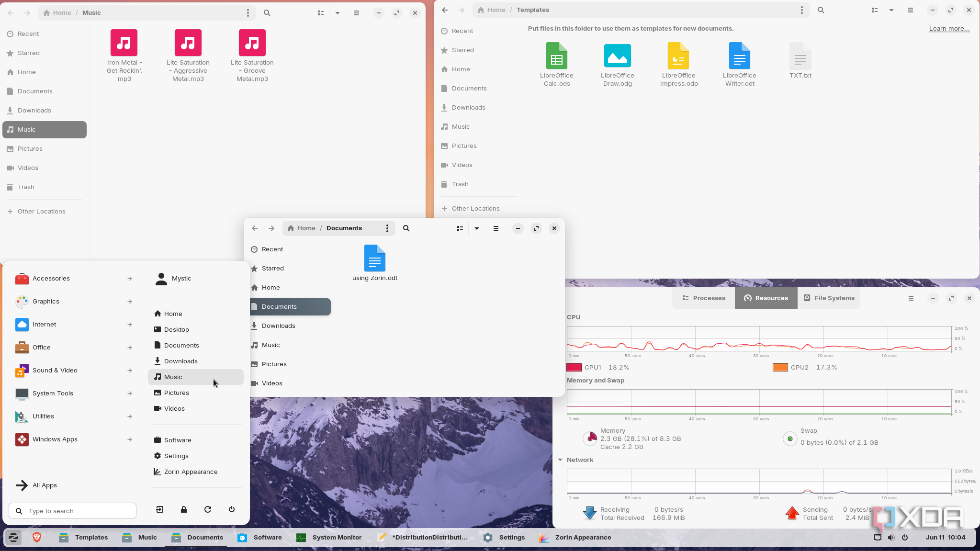Select Downloads in Documents window sidebar

coord(290,326)
